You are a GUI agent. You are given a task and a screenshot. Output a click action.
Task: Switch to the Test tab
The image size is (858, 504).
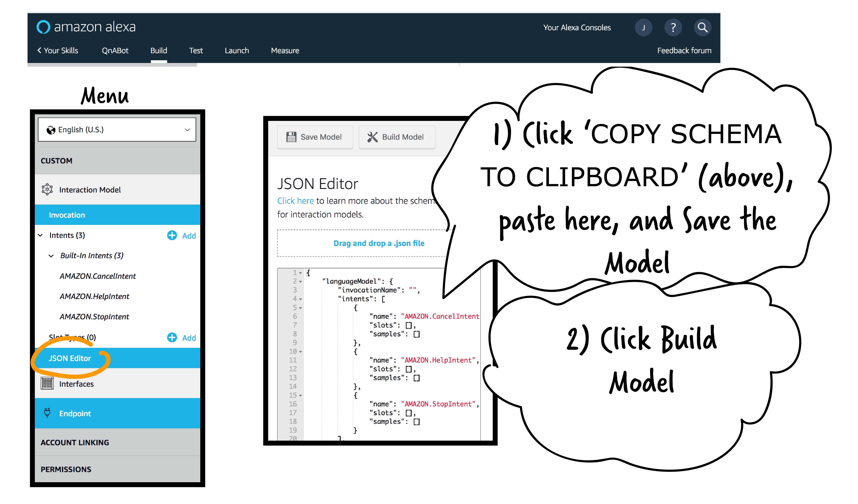pyautogui.click(x=196, y=50)
